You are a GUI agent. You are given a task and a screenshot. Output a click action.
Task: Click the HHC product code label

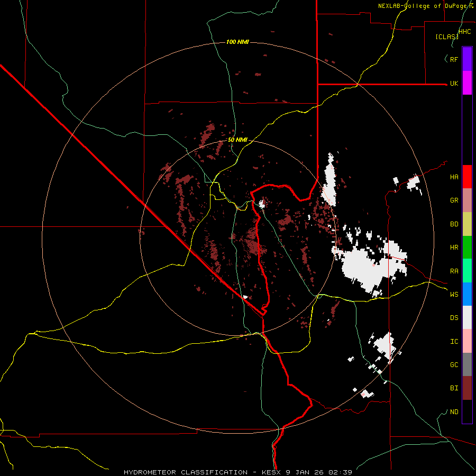tap(464, 32)
